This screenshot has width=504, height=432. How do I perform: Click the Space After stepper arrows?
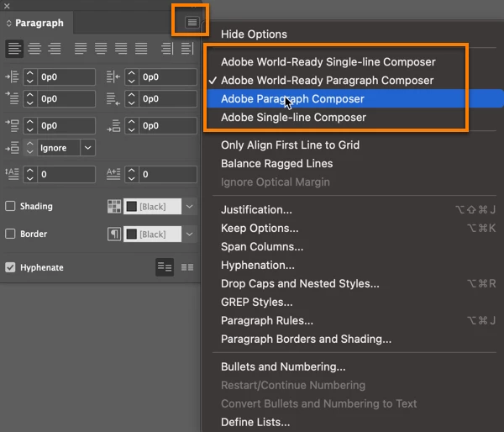click(132, 125)
